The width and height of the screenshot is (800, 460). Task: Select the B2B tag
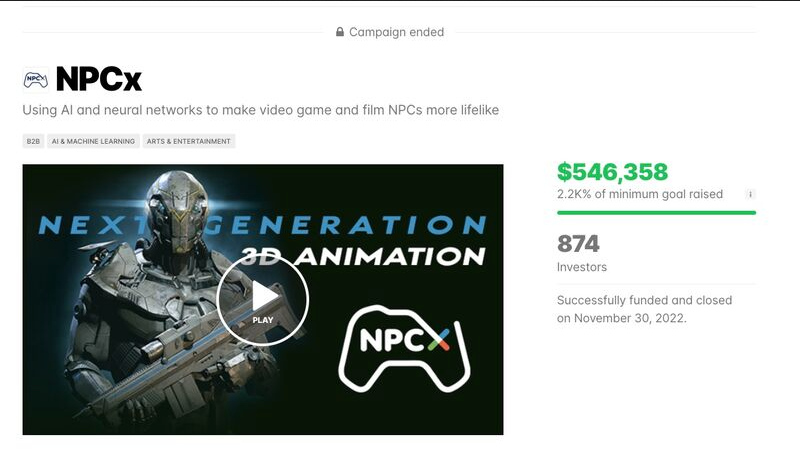(33, 141)
